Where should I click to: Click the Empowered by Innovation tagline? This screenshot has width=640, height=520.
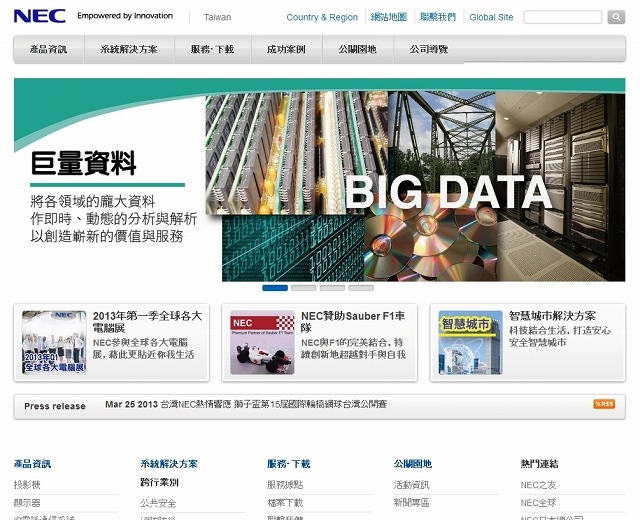point(125,16)
